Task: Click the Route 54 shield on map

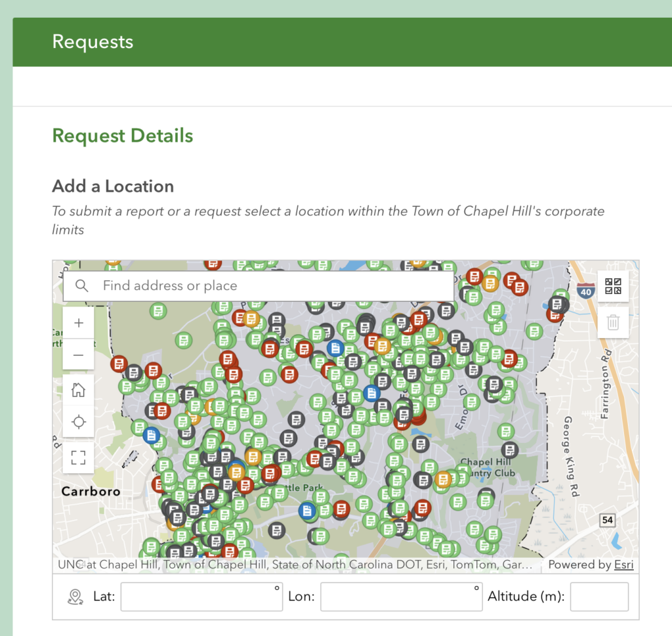Action: (607, 520)
